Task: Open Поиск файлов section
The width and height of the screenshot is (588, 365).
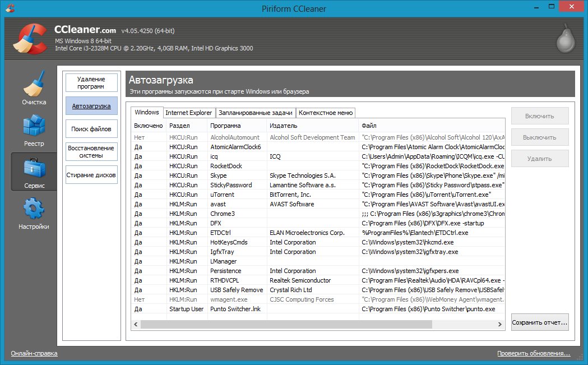Action: click(91, 129)
